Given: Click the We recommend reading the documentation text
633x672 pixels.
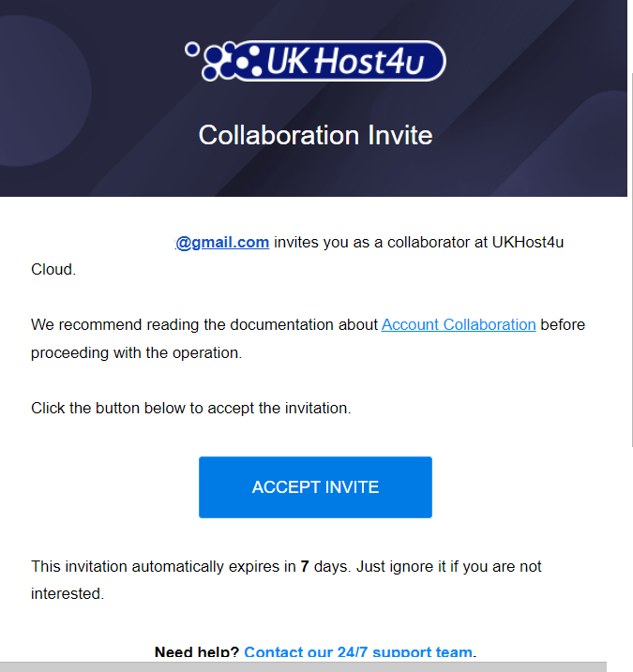Looking at the screenshot, I should coord(204,325).
